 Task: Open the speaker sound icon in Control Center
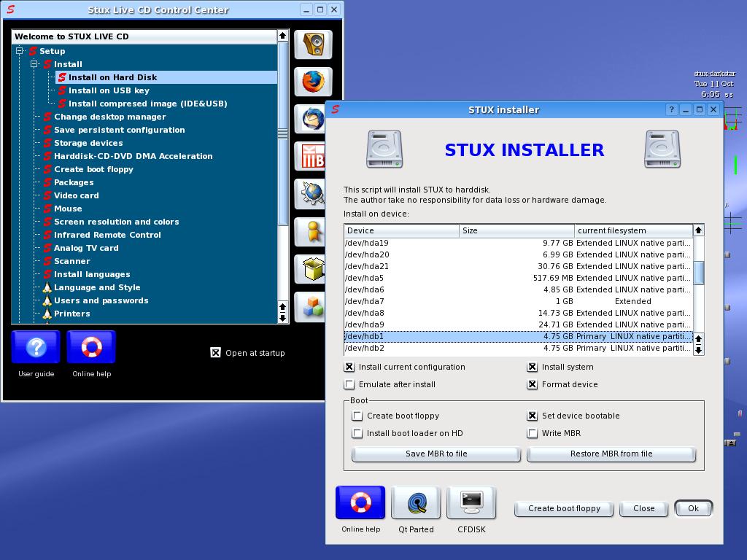coord(313,44)
